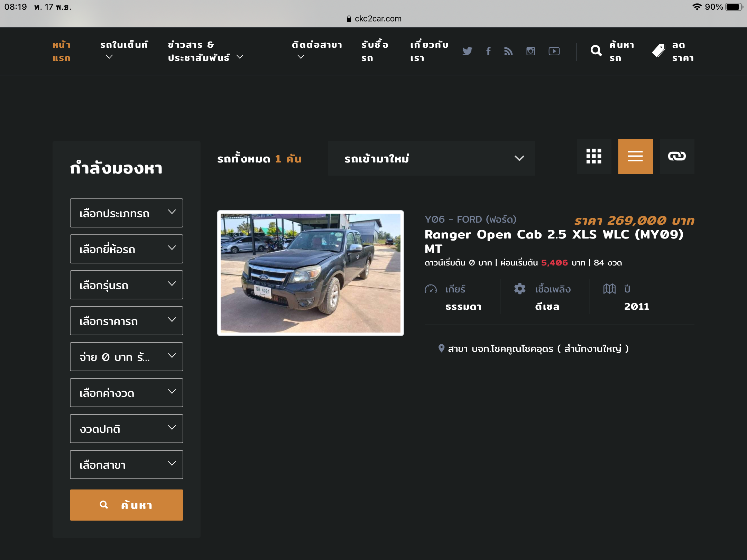Click the price tag discount icon
The image size is (747, 560).
pos(658,51)
